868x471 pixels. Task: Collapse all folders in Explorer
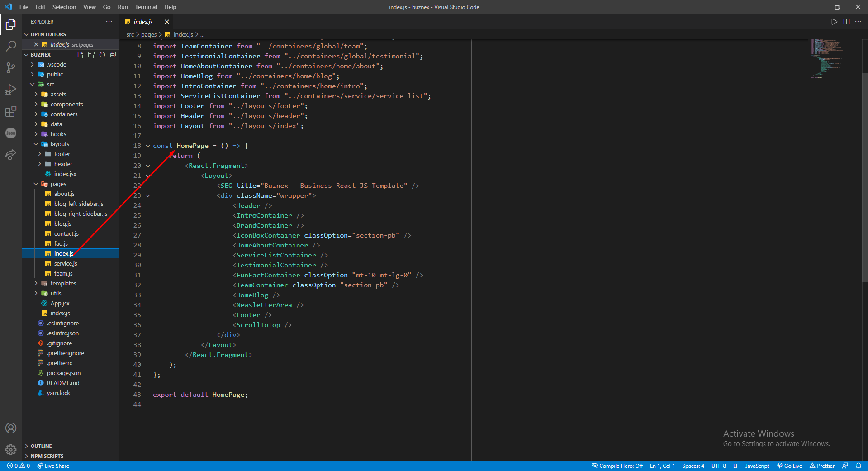tap(113, 55)
